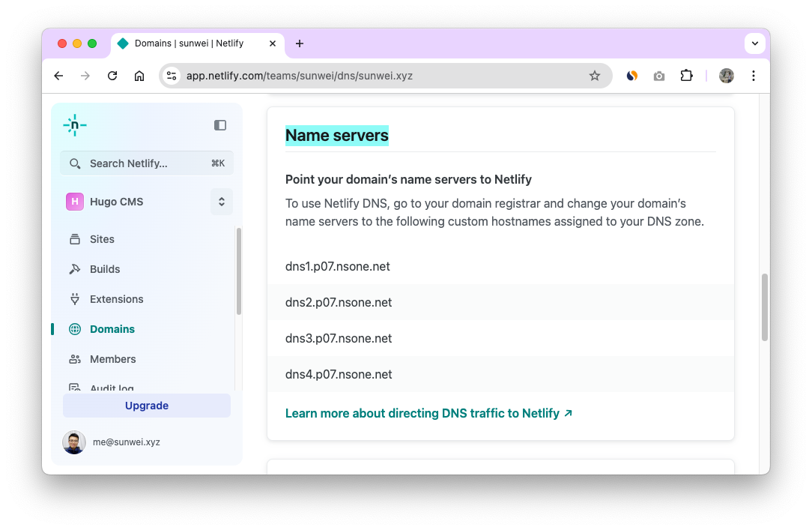Click the Upgrade button

147,406
